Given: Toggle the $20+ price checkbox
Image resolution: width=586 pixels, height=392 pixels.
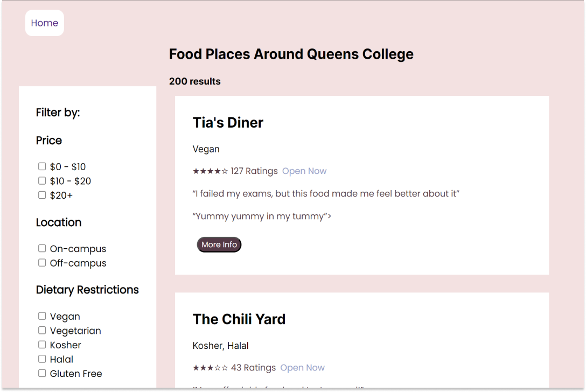Looking at the screenshot, I should (42, 194).
